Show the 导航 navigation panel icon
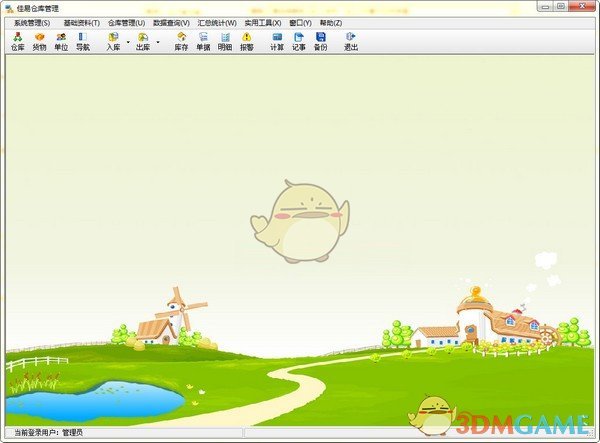Viewport: 600px width, 443px height. tap(83, 42)
